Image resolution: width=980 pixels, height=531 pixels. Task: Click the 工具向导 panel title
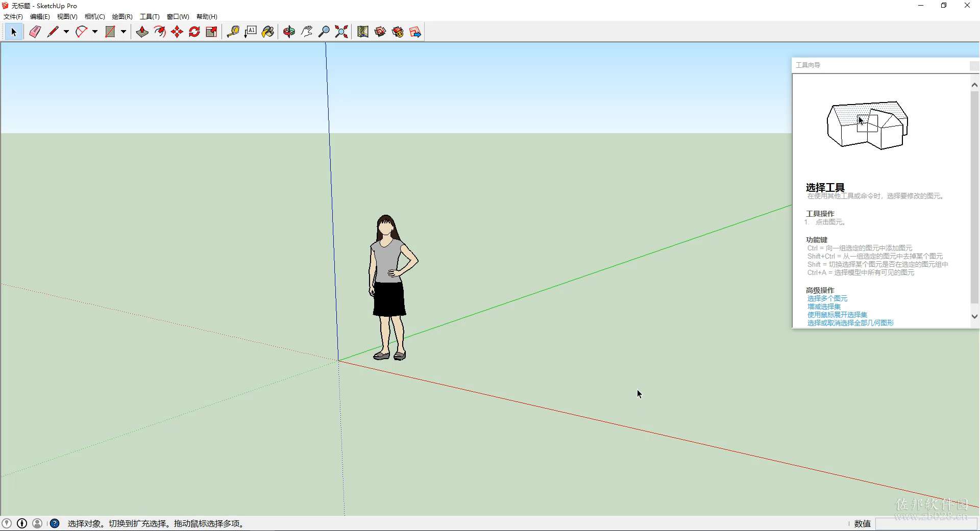808,65
